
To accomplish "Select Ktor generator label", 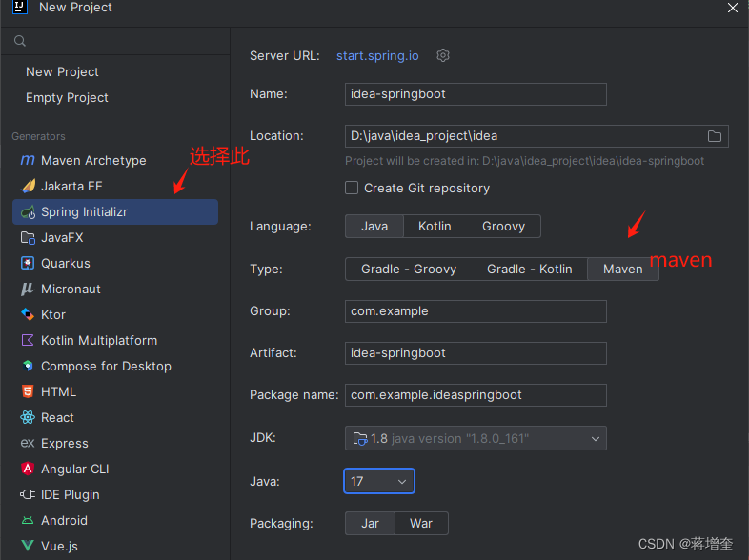I will coord(53,315).
